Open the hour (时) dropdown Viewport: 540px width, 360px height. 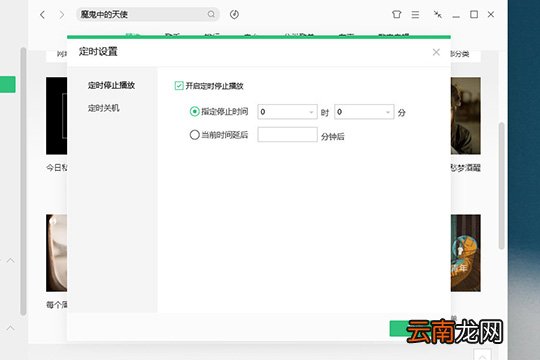(x=287, y=112)
